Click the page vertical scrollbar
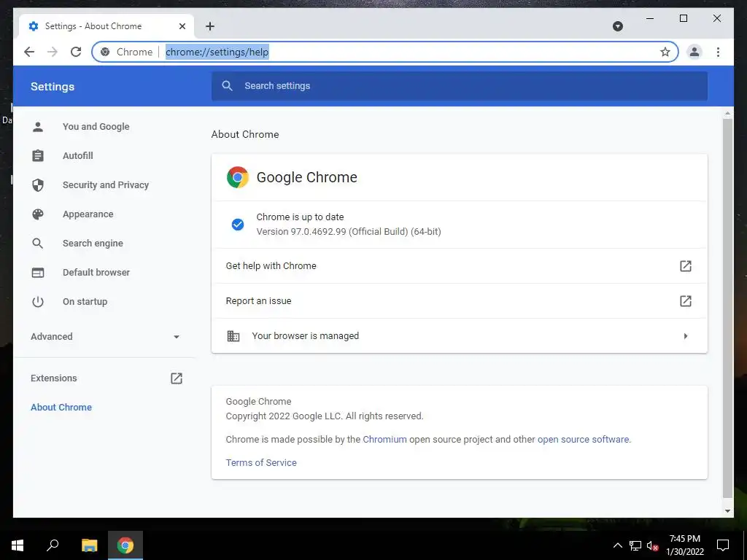Viewport: 747px width, 560px height. (727, 308)
